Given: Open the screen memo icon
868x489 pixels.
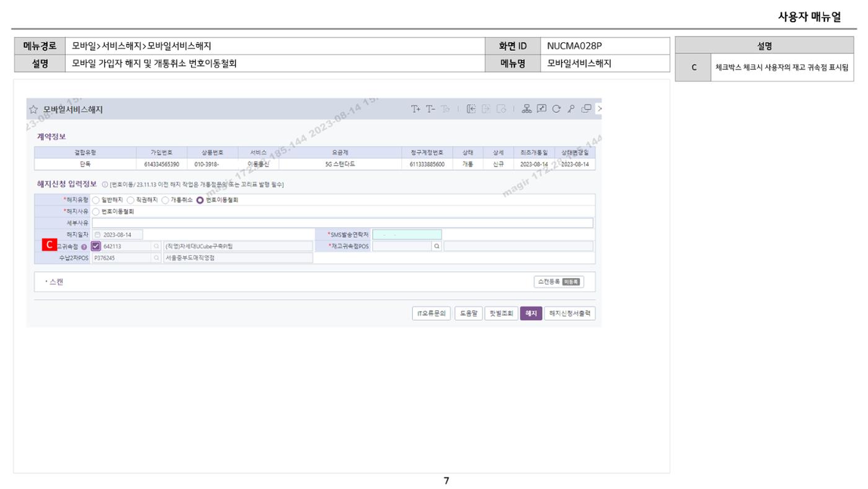Looking at the screenshot, I should pyautogui.click(x=541, y=109).
